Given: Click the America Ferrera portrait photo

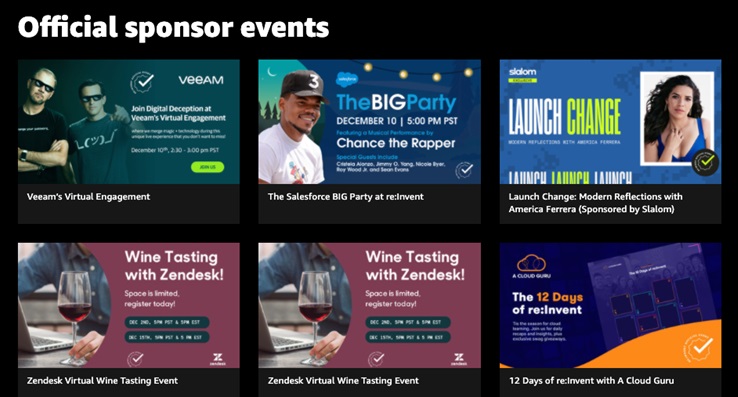Looking at the screenshot, I should pyautogui.click(x=677, y=118).
